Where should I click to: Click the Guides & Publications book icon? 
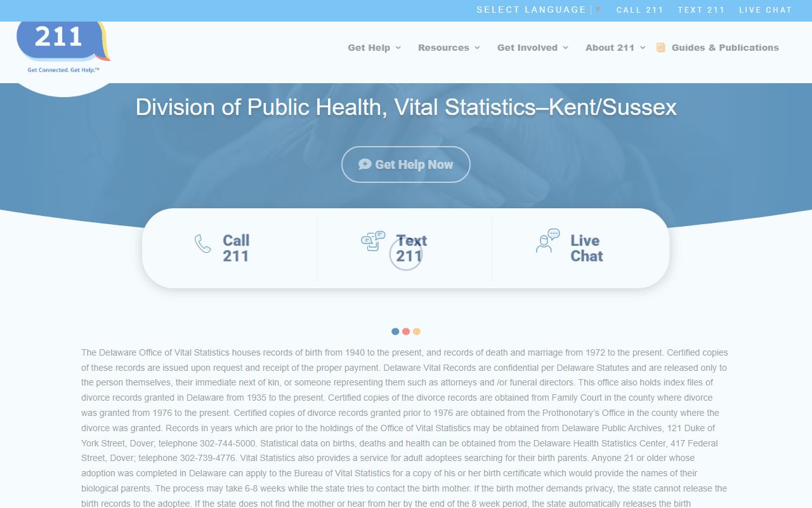(x=660, y=48)
